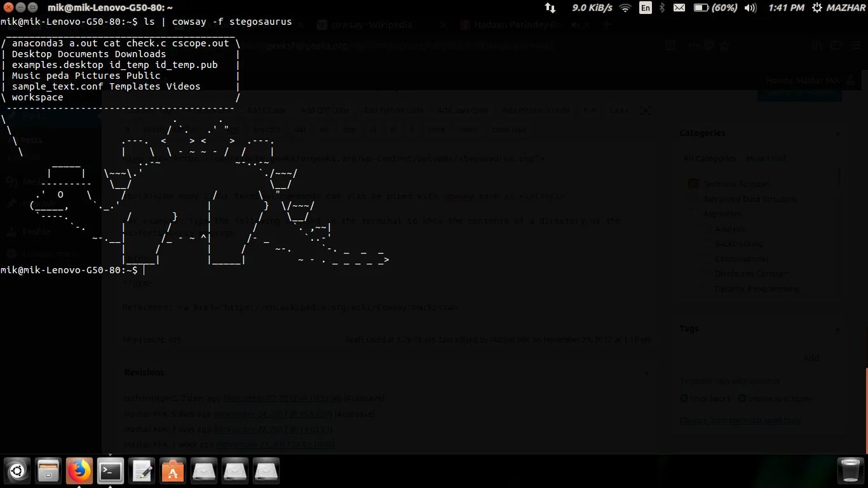Open the sound volume indicator

click(x=750, y=8)
